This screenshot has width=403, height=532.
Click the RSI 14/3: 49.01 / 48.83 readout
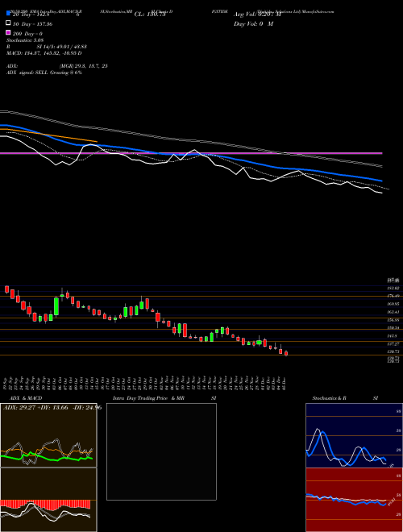(x=47, y=47)
